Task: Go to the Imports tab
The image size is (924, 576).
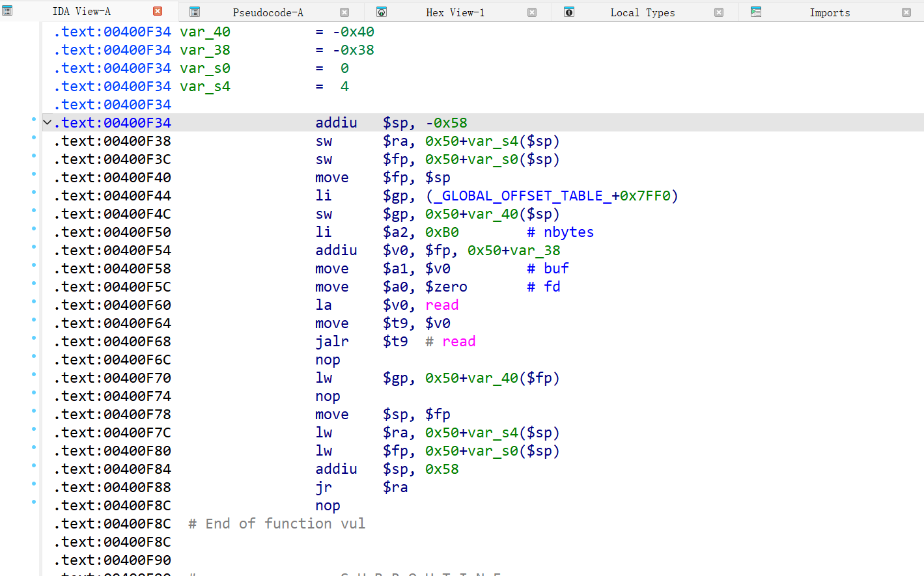Action: pos(830,12)
